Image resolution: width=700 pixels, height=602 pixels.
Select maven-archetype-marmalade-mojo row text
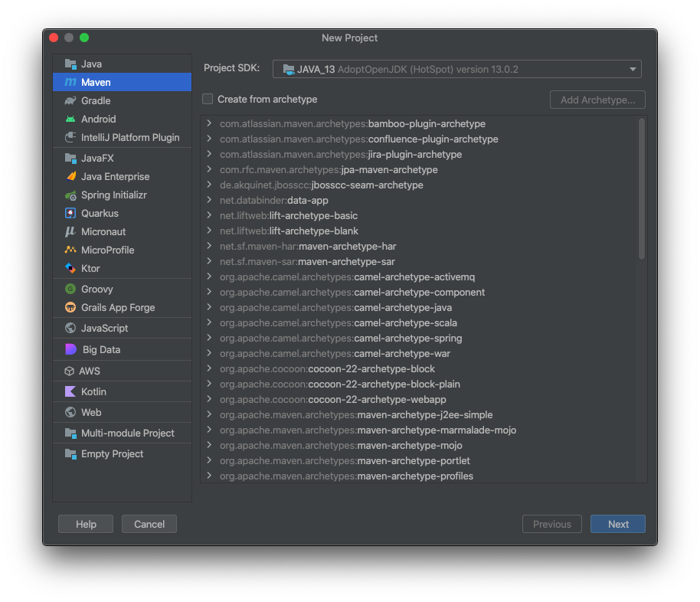[368, 430]
